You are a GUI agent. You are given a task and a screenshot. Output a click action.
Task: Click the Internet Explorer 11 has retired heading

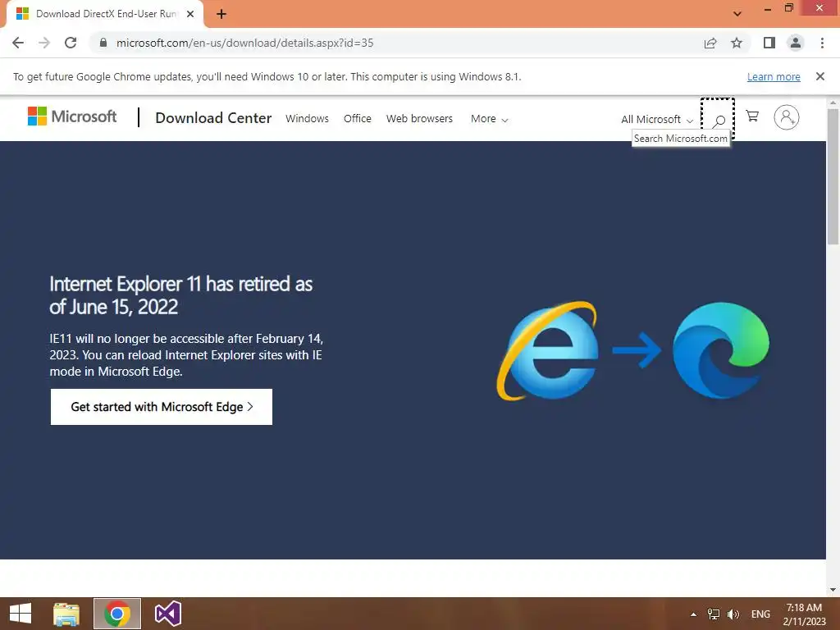point(181,295)
